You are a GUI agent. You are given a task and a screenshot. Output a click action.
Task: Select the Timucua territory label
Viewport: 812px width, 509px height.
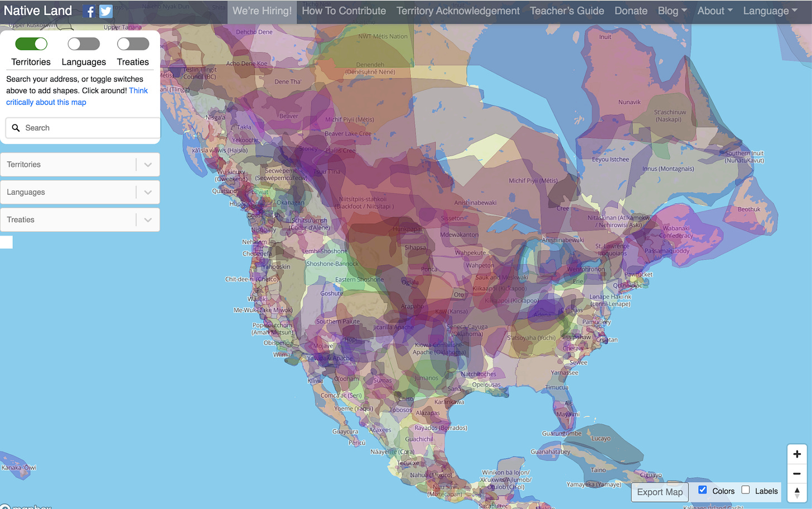[x=557, y=387]
